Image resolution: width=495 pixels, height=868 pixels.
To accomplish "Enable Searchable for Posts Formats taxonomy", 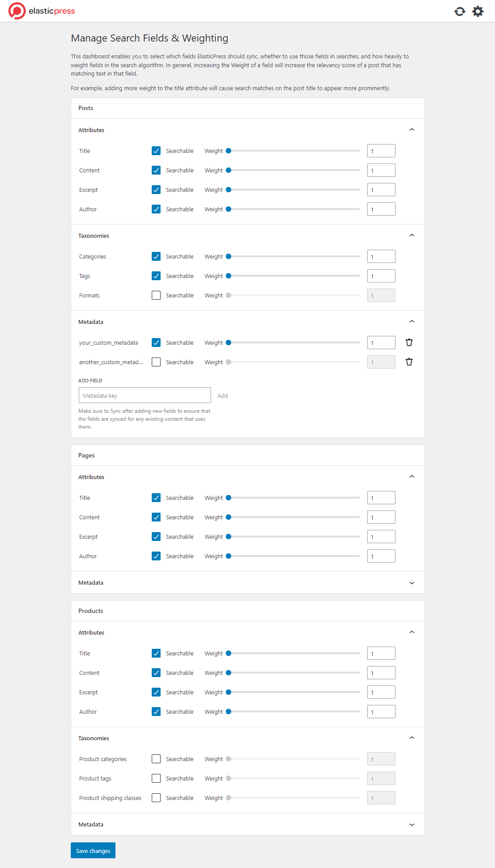I will pyautogui.click(x=156, y=295).
